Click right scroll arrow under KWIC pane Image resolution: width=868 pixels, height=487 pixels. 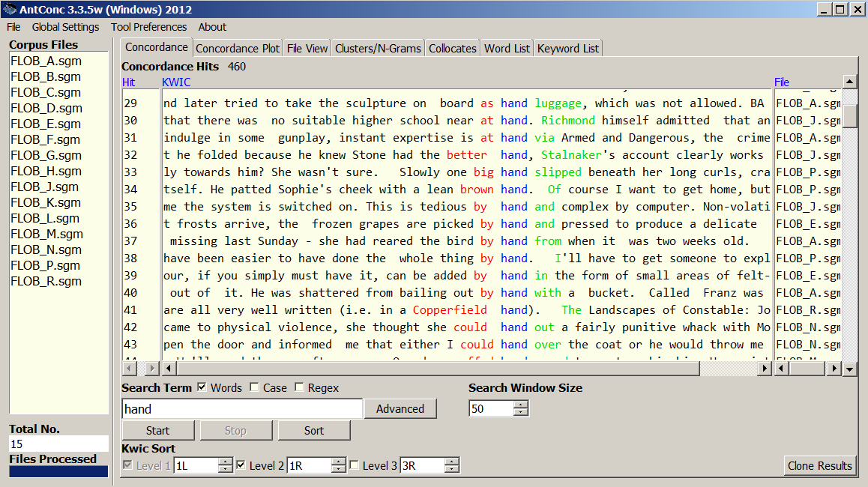[765, 369]
